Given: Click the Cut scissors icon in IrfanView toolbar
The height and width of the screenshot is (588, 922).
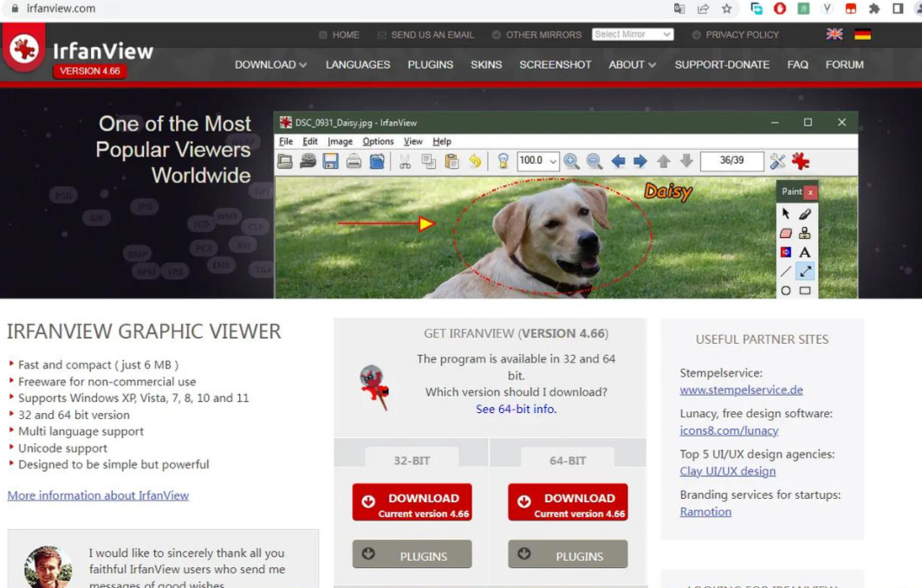Looking at the screenshot, I should (406, 161).
